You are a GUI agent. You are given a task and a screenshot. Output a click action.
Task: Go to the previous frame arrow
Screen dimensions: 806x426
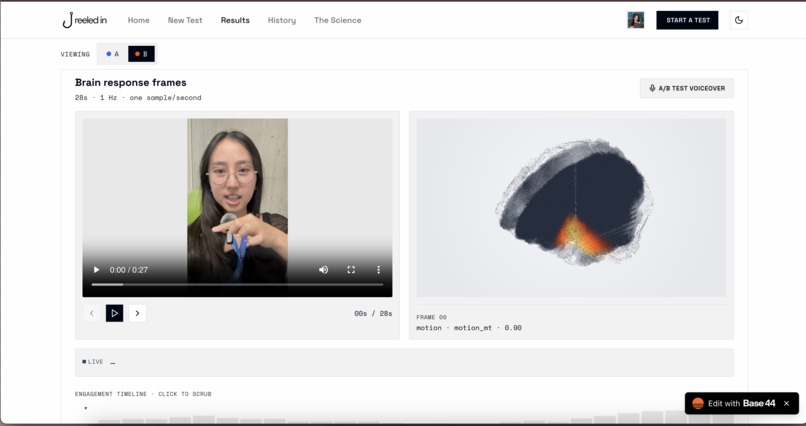click(x=91, y=313)
